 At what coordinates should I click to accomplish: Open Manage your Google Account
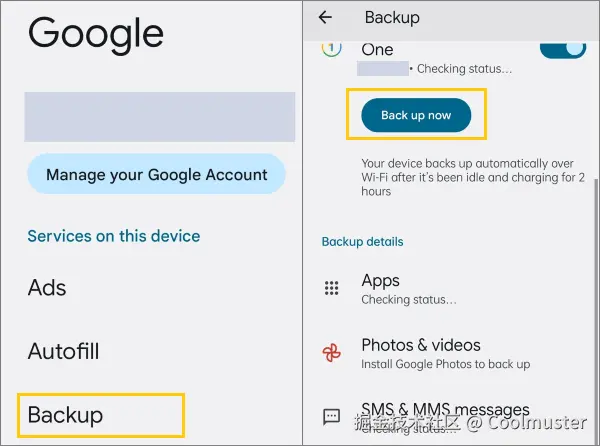point(156,174)
